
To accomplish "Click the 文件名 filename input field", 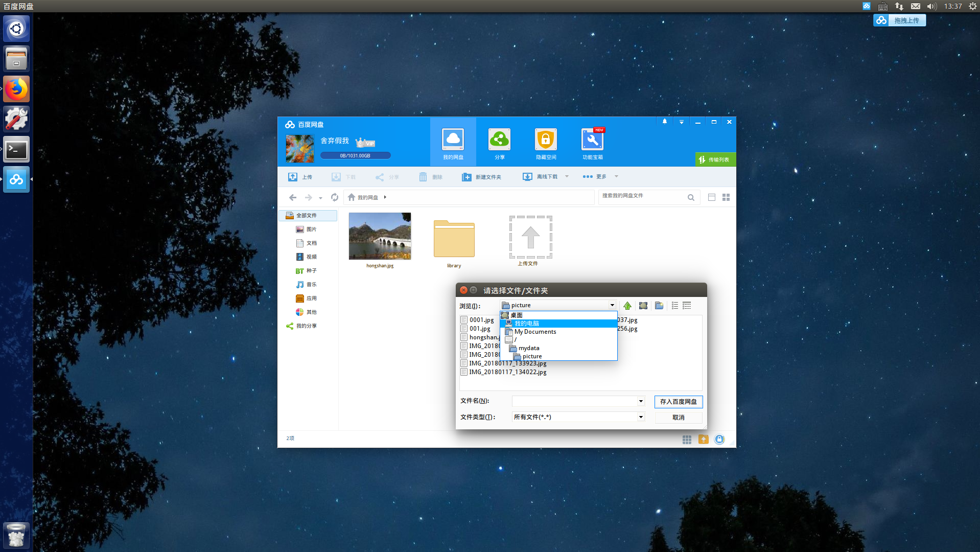I will pos(575,401).
